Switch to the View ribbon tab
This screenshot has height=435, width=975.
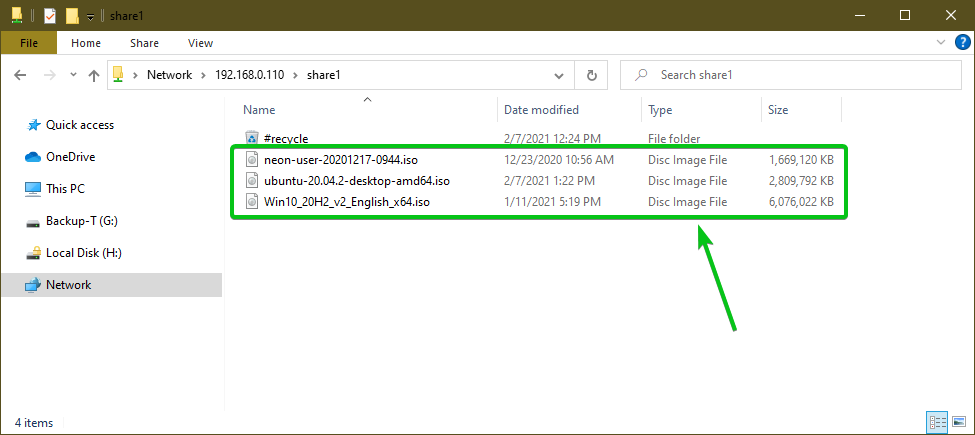(x=200, y=43)
